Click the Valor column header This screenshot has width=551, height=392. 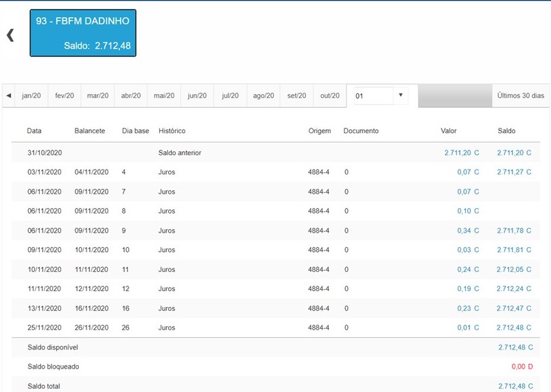pos(448,130)
